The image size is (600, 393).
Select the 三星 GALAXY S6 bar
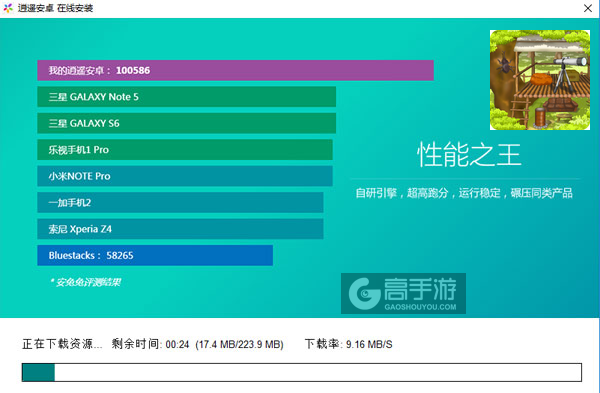[187, 123]
